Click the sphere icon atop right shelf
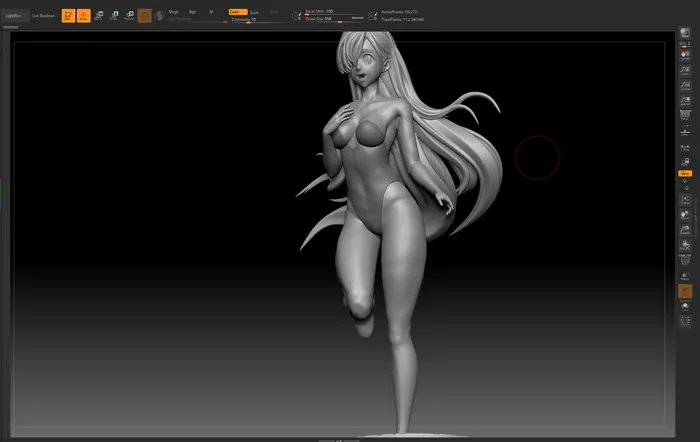 685,33
